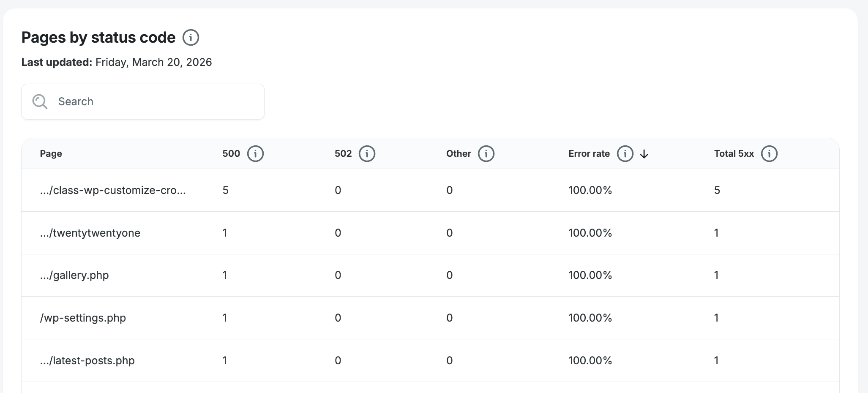Click info icon beside Pages by status code
This screenshot has height=393, width=868.
pos(191,38)
